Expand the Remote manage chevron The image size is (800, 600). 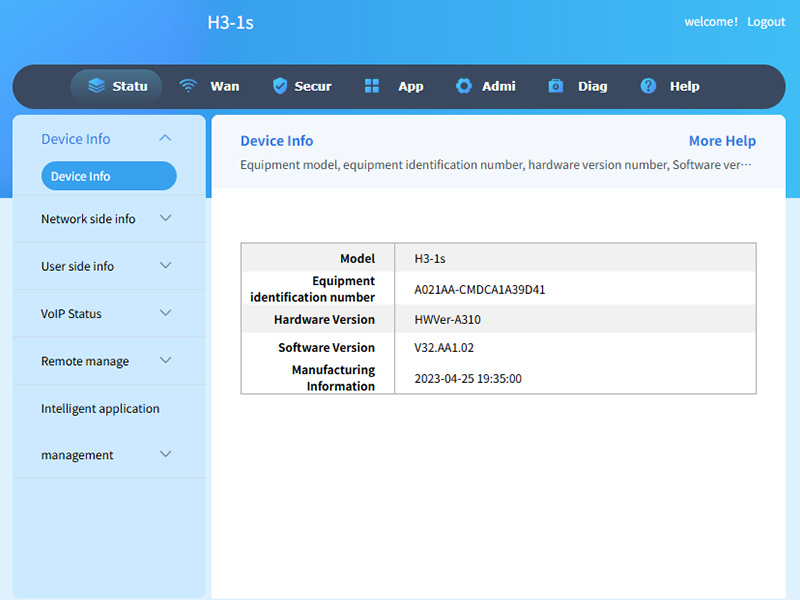[x=165, y=360]
